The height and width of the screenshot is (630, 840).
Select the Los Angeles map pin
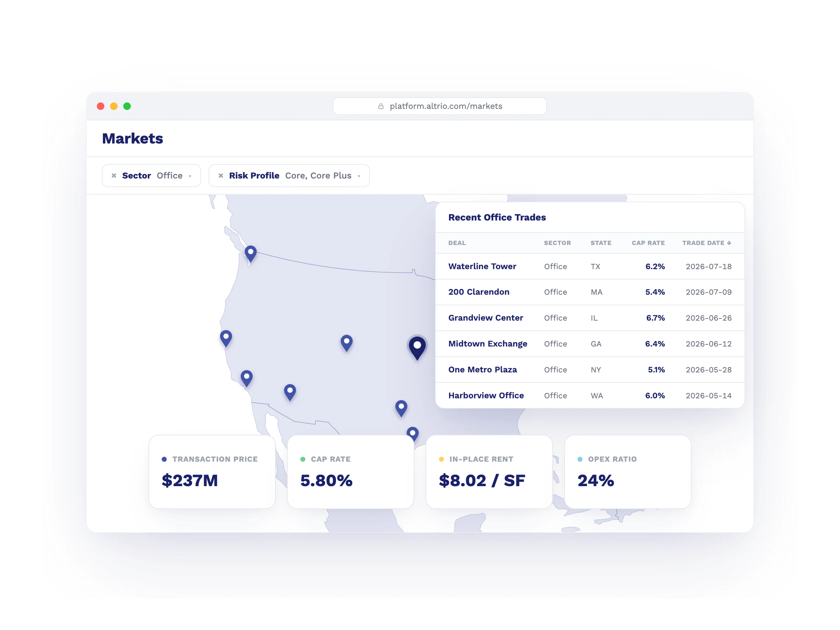click(247, 378)
